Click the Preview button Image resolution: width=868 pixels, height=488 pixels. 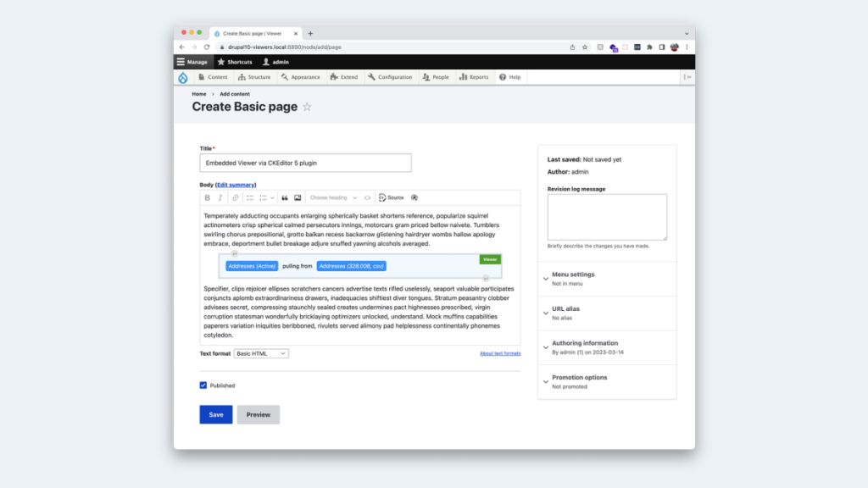[259, 414]
